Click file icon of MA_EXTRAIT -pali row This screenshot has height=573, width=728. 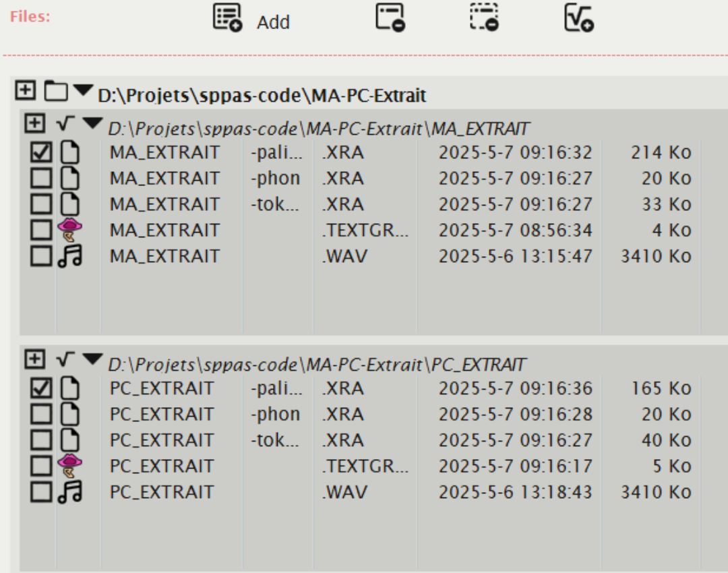click(x=70, y=152)
